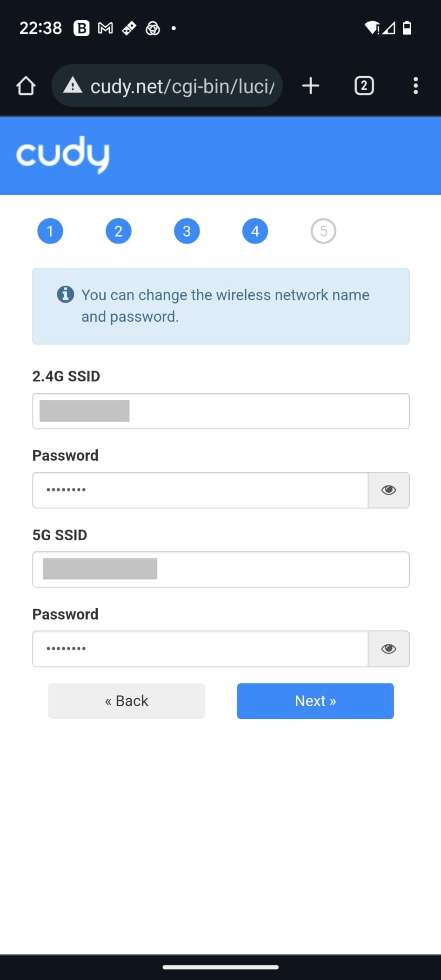The height and width of the screenshot is (980, 441).
Task: Go to wizard step 2
Action: coord(119,231)
